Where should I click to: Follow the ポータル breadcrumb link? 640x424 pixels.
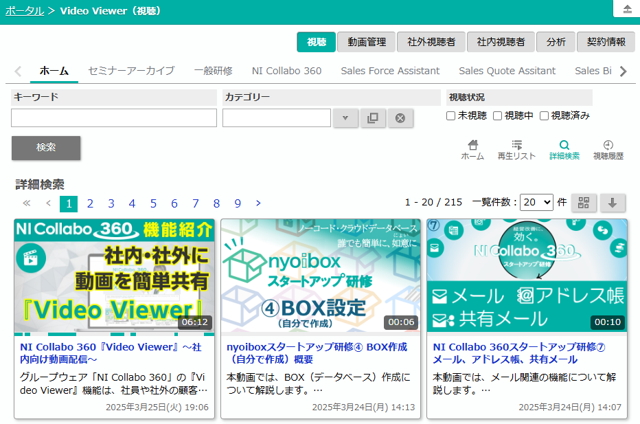click(x=24, y=11)
